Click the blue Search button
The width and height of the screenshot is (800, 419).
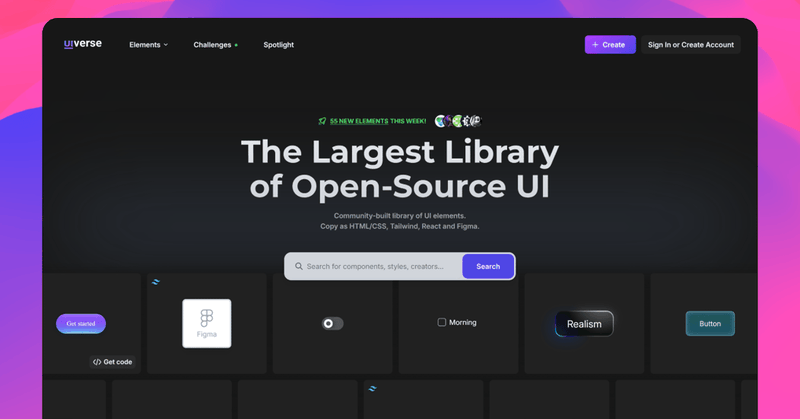[488, 266]
